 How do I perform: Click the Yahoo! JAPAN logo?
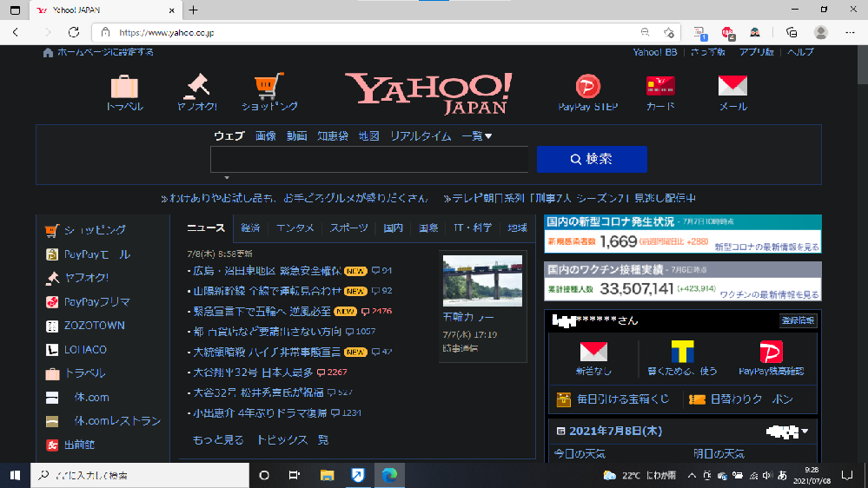click(427, 93)
